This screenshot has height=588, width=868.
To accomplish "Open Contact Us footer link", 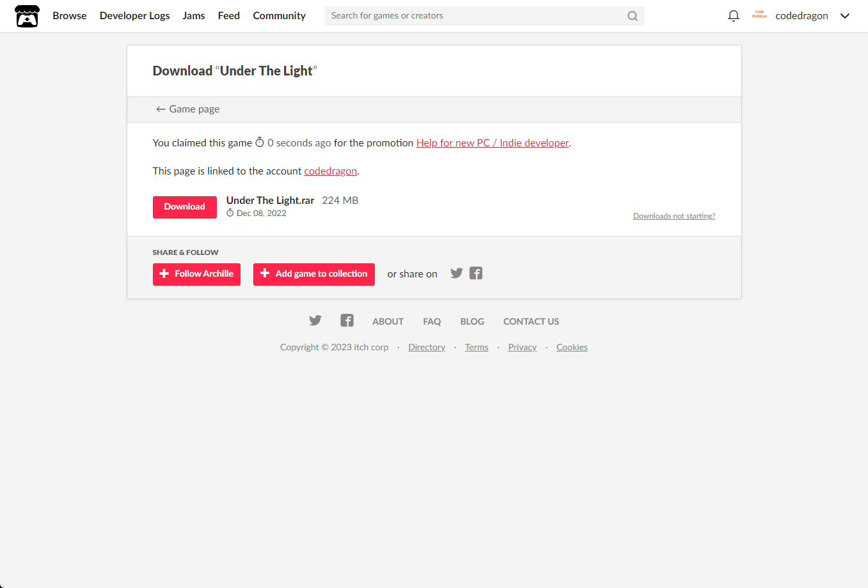I will 531,321.
